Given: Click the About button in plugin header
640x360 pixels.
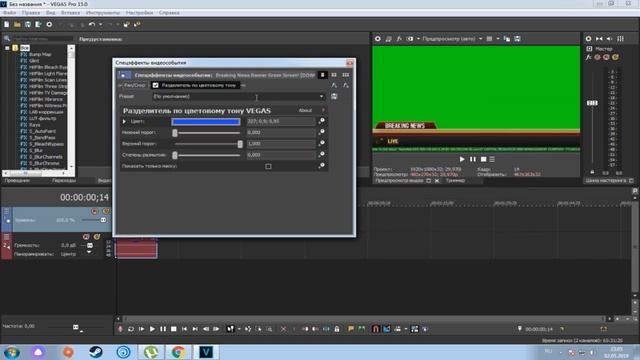Looking at the screenshot, I should point(305,111).
